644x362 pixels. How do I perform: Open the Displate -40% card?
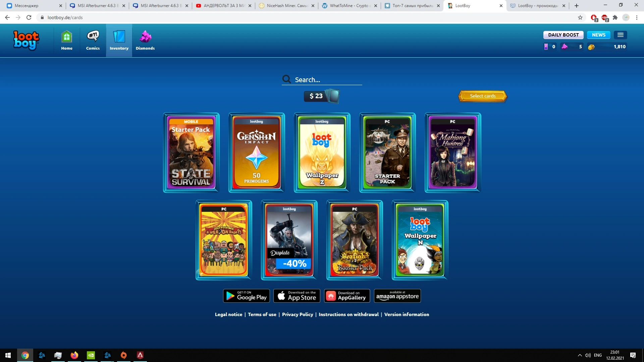coord(289,240)
